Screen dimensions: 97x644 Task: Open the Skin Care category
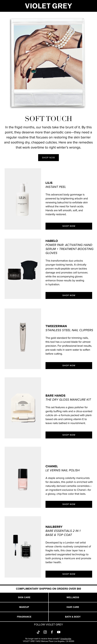[24, 597]
